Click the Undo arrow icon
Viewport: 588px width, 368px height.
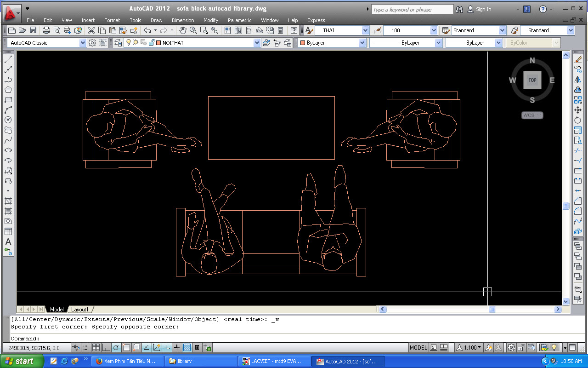(x=147, y=30)
